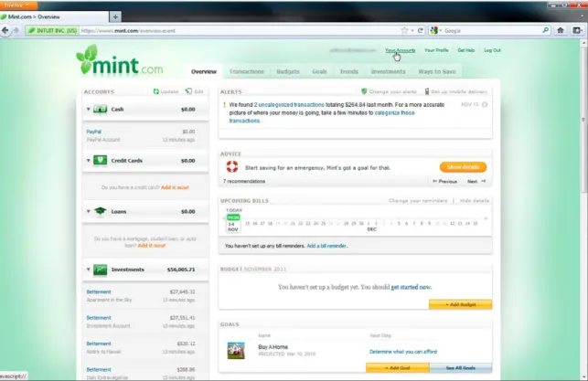Click the Update accounts refresh icon
The image size is (588, 381).
(x=156, y=91)
